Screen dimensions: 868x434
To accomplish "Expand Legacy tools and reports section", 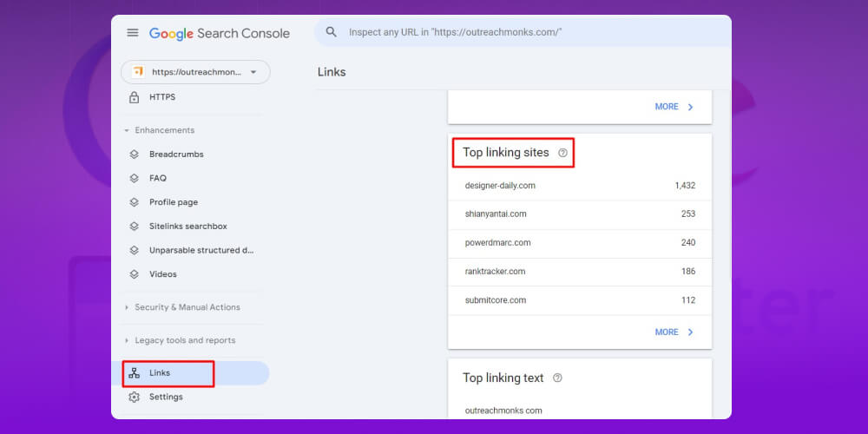I will (180, 340).
